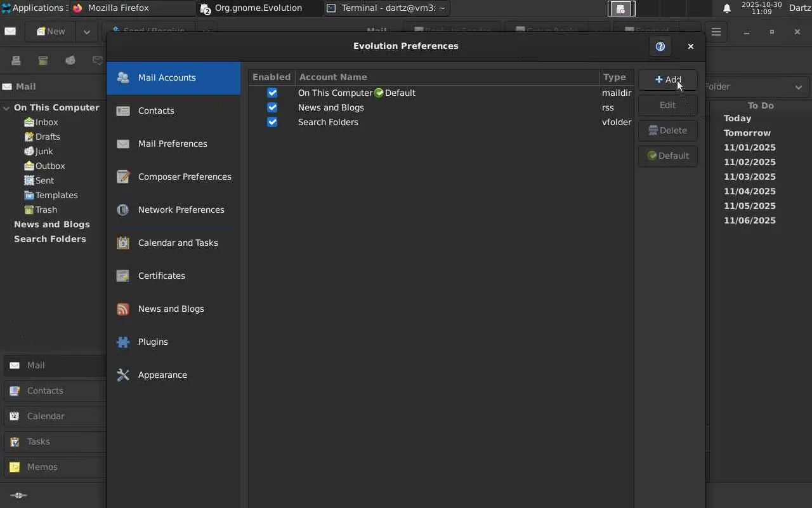The image size is (812, 508).
Task: Switch to the Contacts view in main window
Action: point(55,391)
